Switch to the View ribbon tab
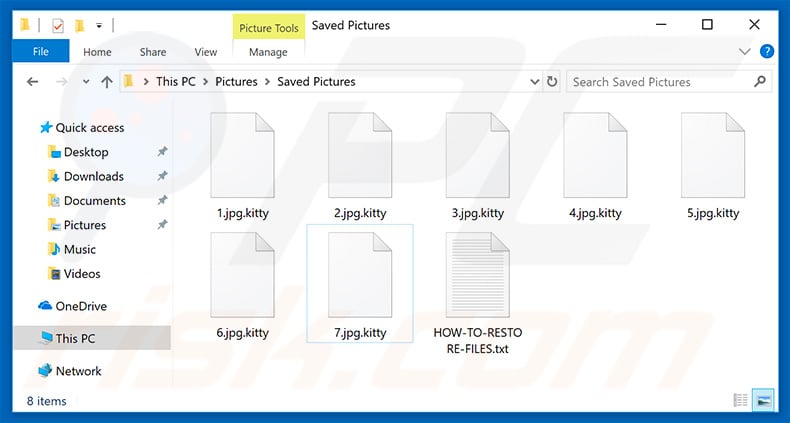Screen dimensions: 790x423 point(206,52)
